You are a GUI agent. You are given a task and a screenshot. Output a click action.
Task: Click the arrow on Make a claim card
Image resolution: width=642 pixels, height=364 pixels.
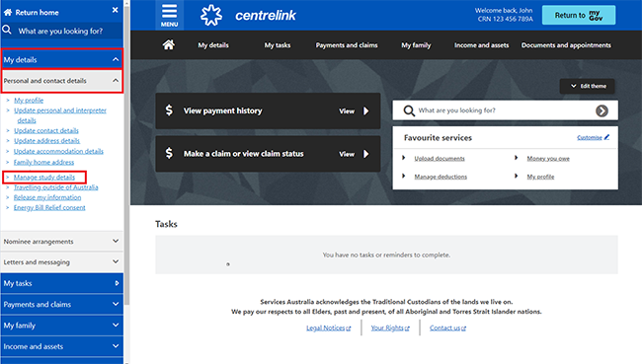[x=366, y=154]
